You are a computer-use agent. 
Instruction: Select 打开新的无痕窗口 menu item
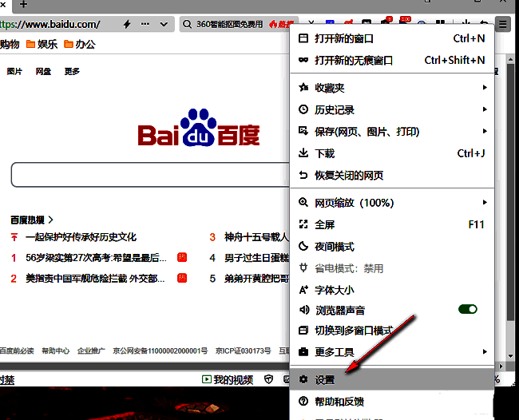[354, 60]
